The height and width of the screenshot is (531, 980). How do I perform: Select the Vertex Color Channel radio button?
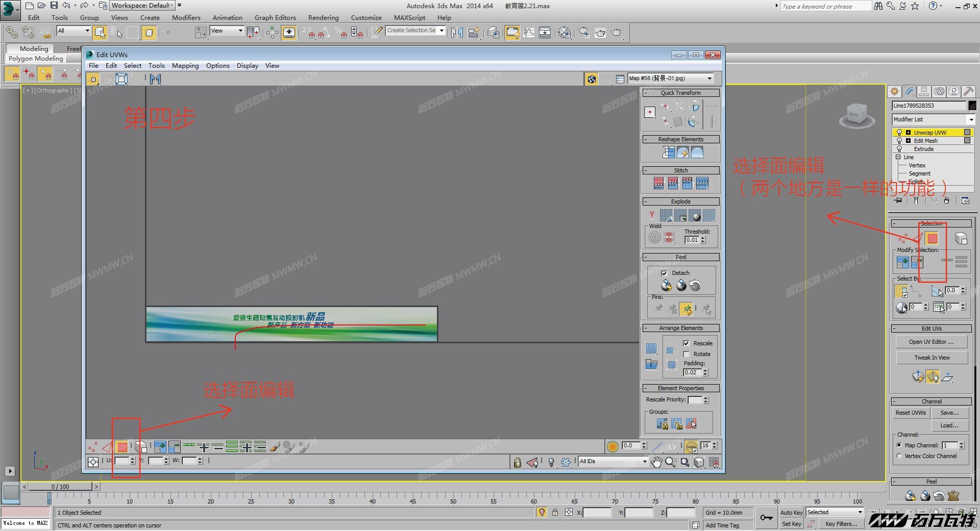click(899, 456)
